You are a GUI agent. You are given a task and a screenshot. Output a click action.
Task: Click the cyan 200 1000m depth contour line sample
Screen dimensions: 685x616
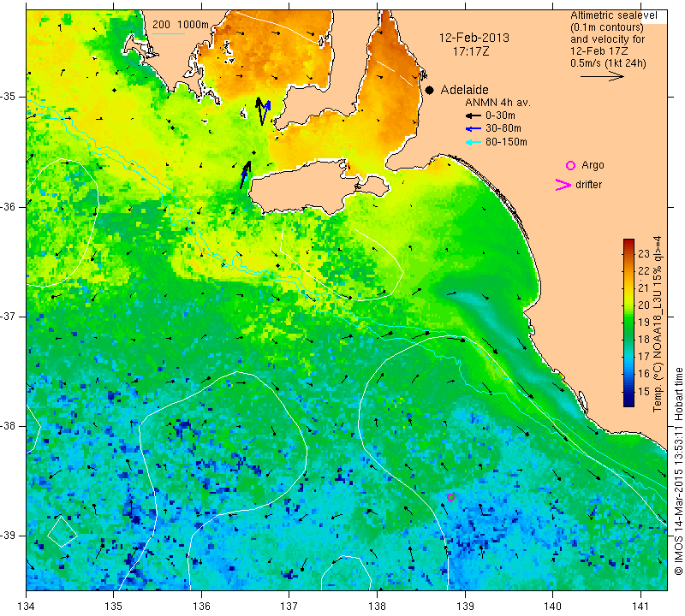(169, 33)
